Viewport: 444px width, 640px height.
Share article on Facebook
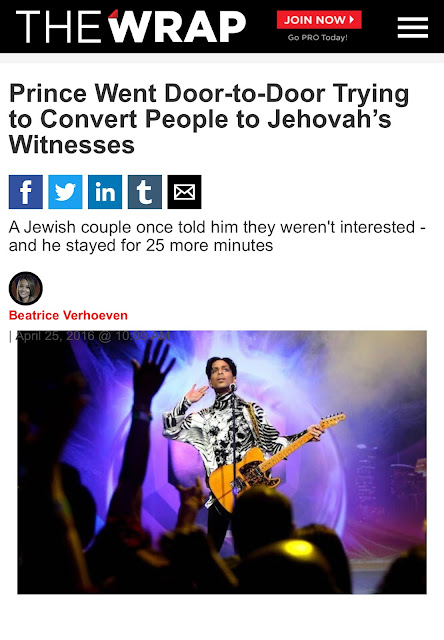tap(26, 192)
